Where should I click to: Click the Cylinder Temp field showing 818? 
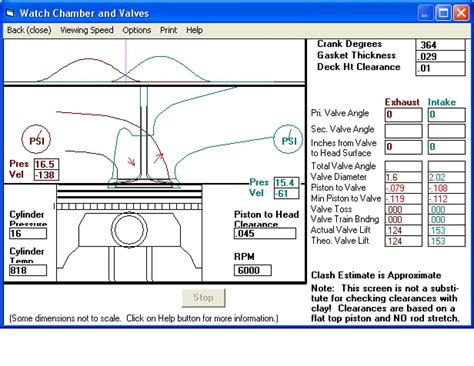tap(28, 270)
